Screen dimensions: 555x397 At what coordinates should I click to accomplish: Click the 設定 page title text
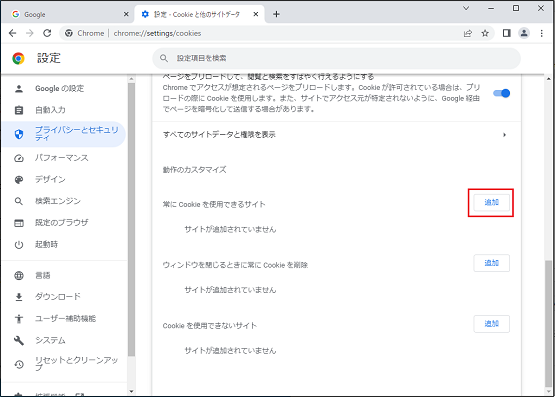click(49, 58)
